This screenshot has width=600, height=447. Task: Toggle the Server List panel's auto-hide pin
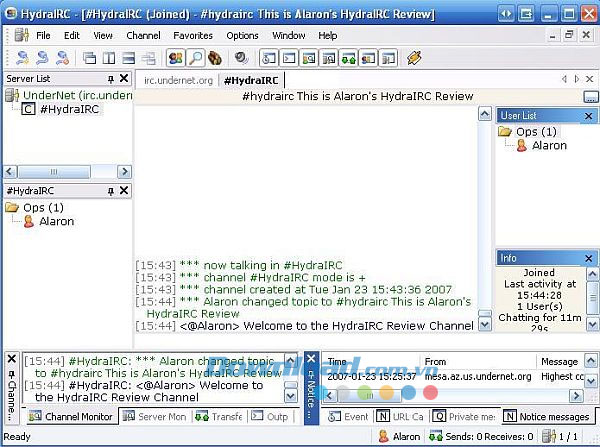(x=110, y=79)
